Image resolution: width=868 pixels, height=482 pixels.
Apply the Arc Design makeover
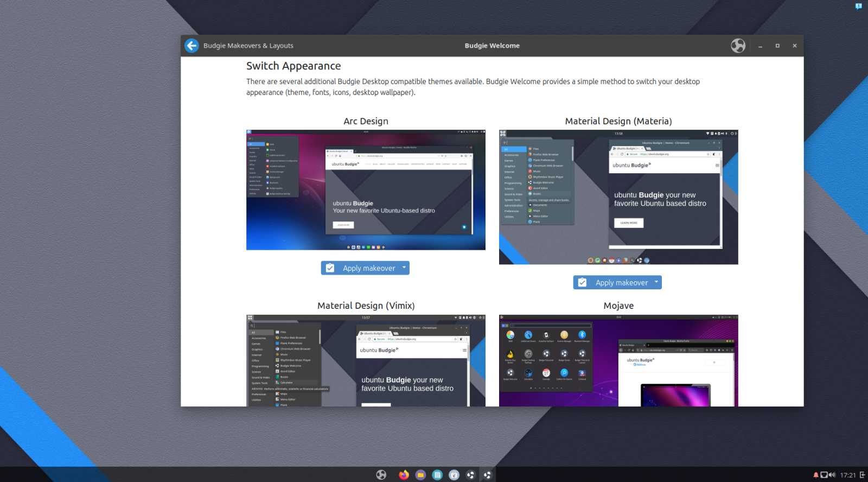tap(360, 268)
